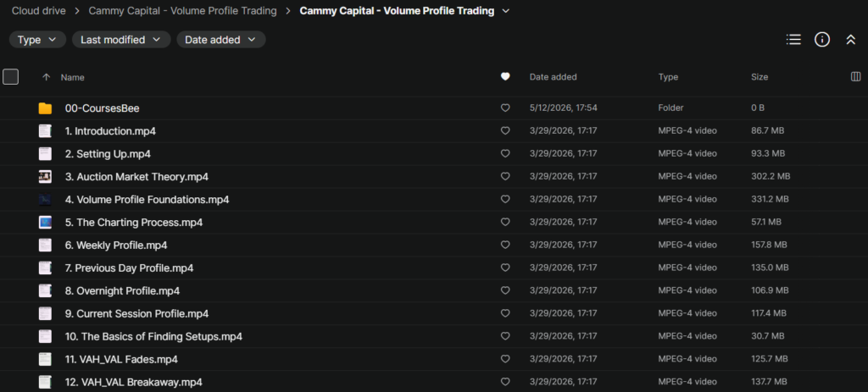This screenshot has height=392, width=868.
Task: Select 11. VAH_VAL Fades.mp4 name
Action: [121, 359]
